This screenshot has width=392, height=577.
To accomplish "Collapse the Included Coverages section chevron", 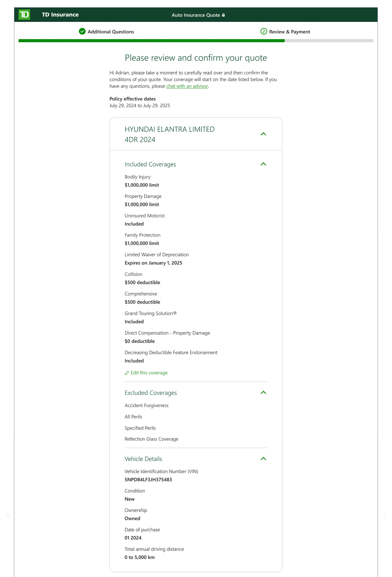I will [263, 164].
